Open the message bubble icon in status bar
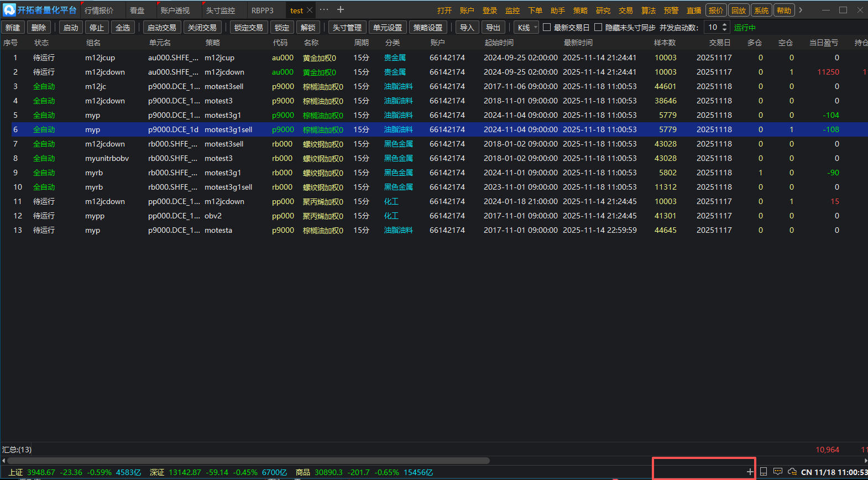Viewport: 868px width, 480px height. pyautogui.click(x=778, y=472)
